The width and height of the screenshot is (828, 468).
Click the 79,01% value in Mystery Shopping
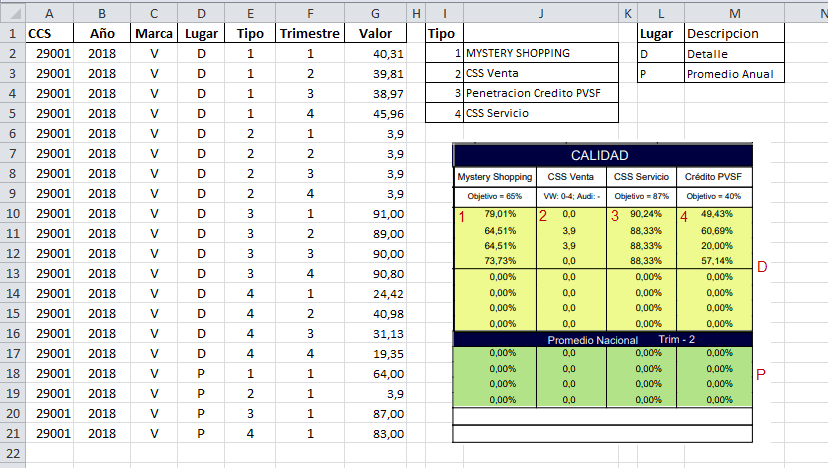coord(500,214)
